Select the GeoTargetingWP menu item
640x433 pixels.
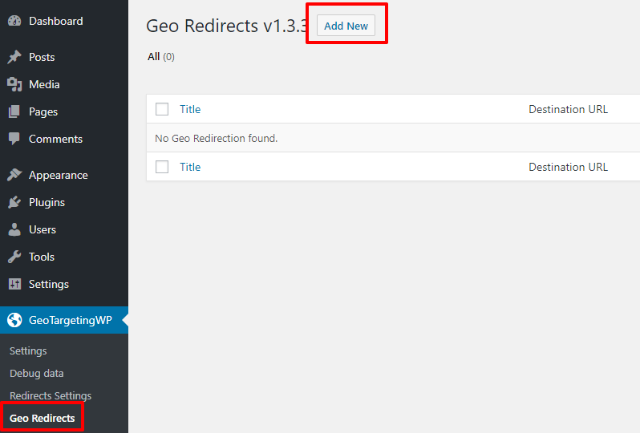(64, 320)
